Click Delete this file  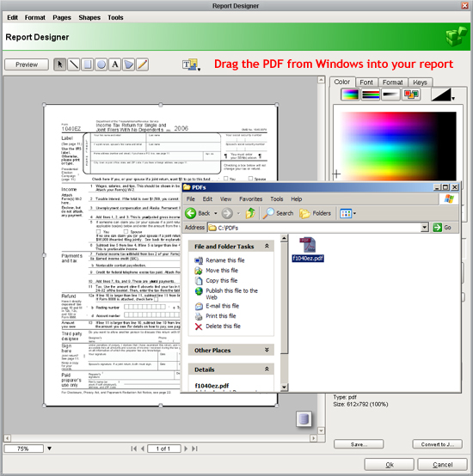tap(223, 326)
